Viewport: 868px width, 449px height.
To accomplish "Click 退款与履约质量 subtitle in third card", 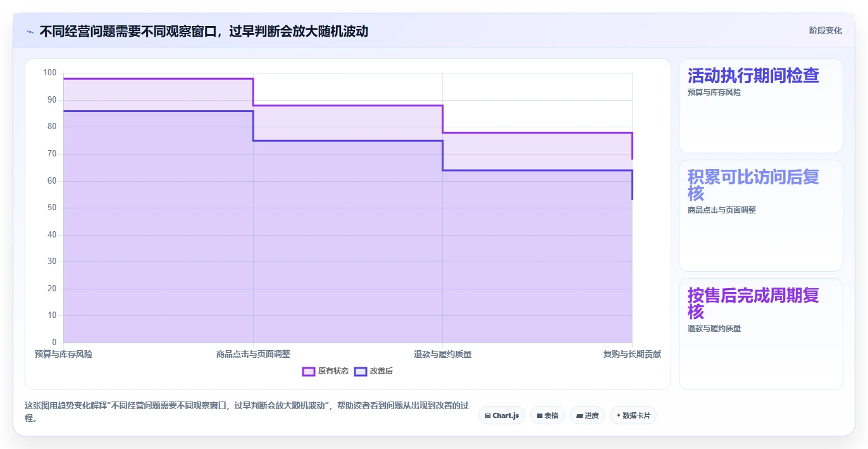I will pyautogui.click(x=714, y=329).
